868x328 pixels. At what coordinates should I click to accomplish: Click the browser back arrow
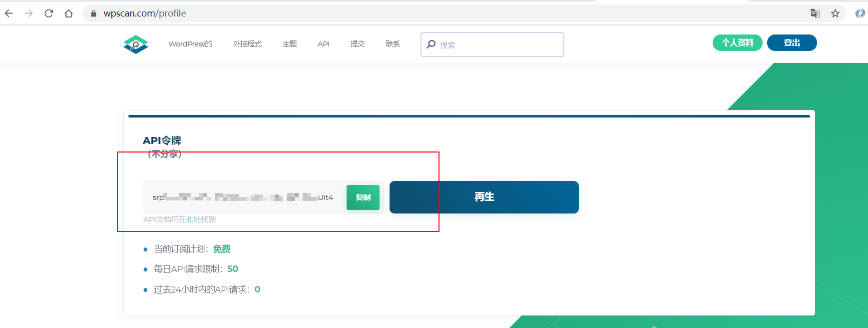coord(9,13)
